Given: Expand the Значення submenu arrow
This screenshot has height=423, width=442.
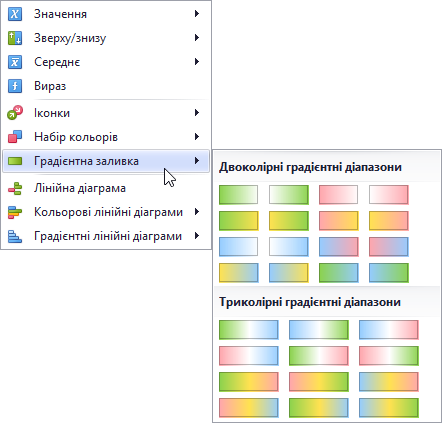Looking at the screenshot, I should (197, 14).
